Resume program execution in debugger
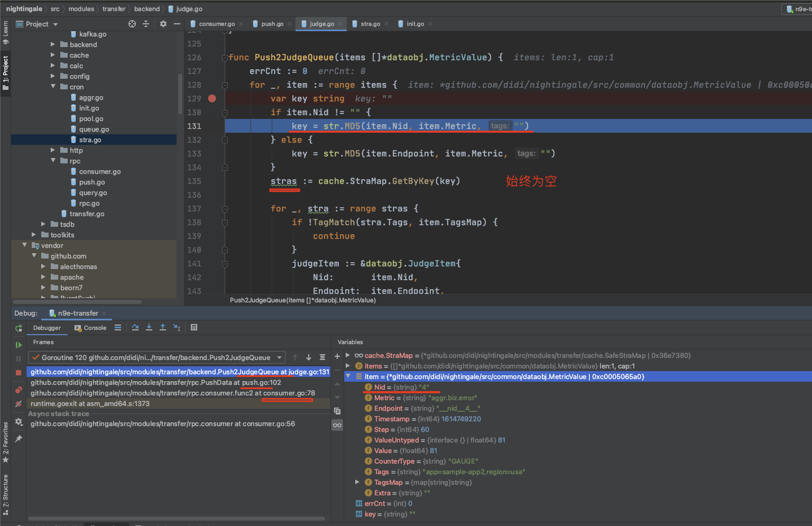Image resolution: width=812 pixels, height=526 pixels. tap(19, 345)
